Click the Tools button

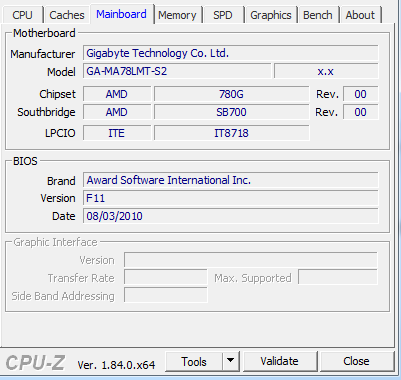194,361
